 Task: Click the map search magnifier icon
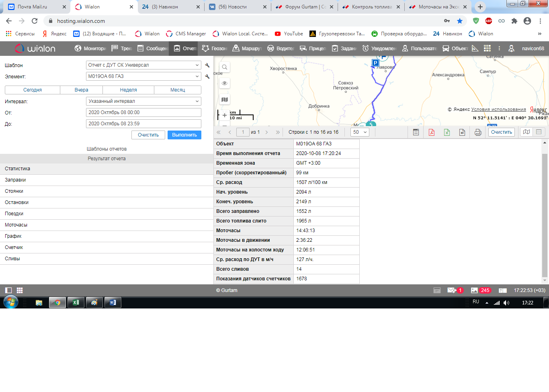pos(225,67)
